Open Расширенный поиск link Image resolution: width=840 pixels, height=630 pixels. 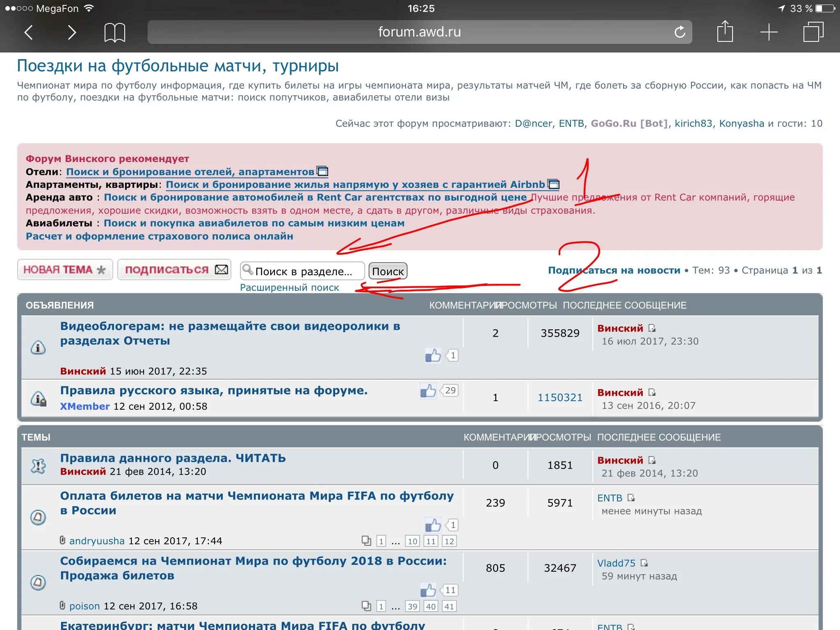(x=289, y=288)
